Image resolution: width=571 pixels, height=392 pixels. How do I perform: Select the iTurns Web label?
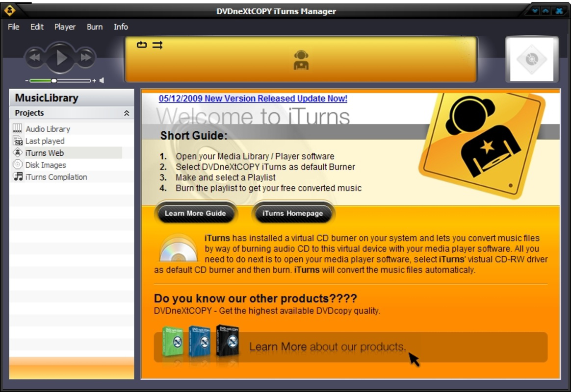tap(45, 153)
